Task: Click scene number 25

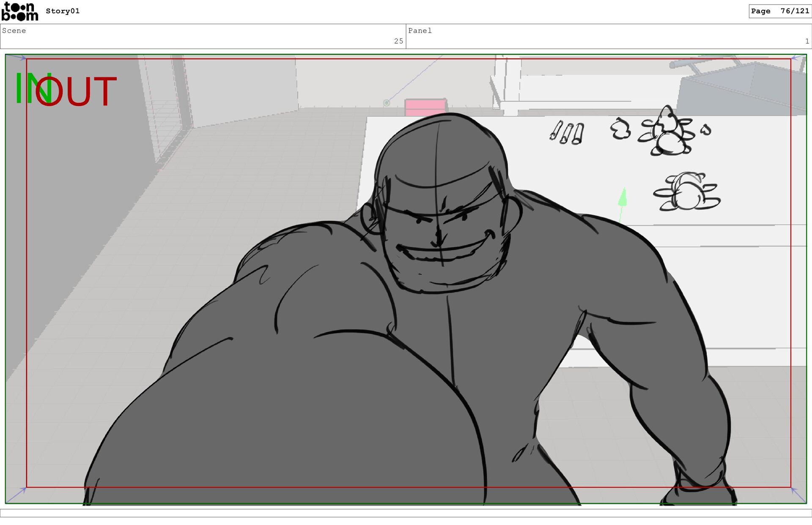Action: [398, 41]
